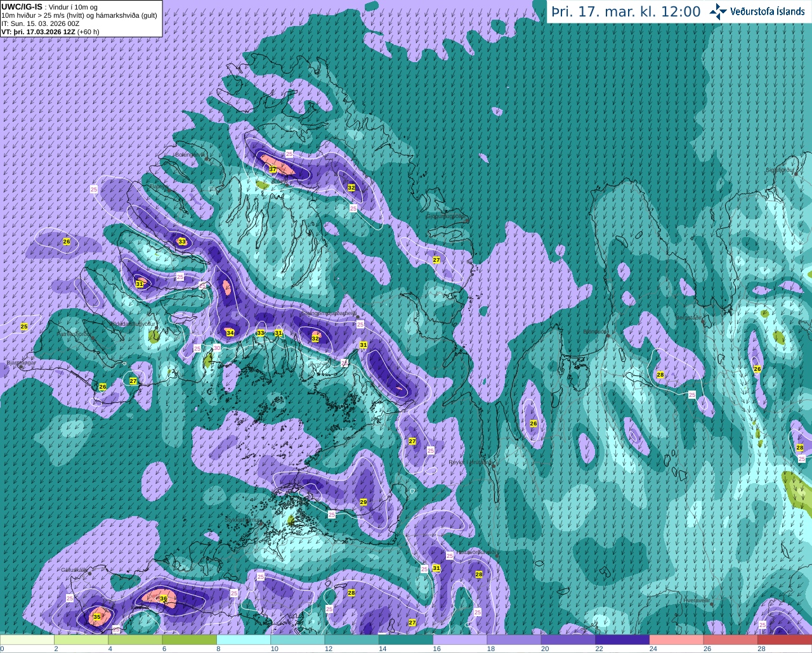
Task: Click the yellow 35 gust marker
Action: (x=97, y=617)
